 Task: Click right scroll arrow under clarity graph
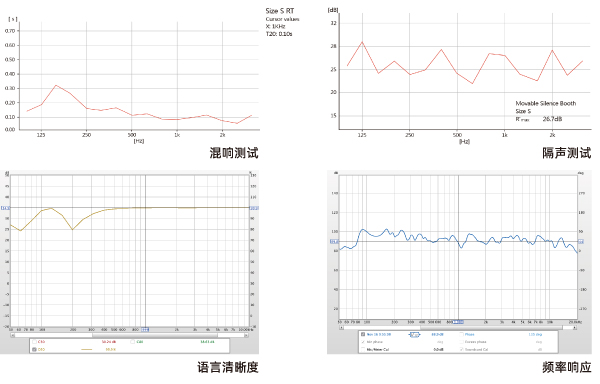[x=246, y=335]
